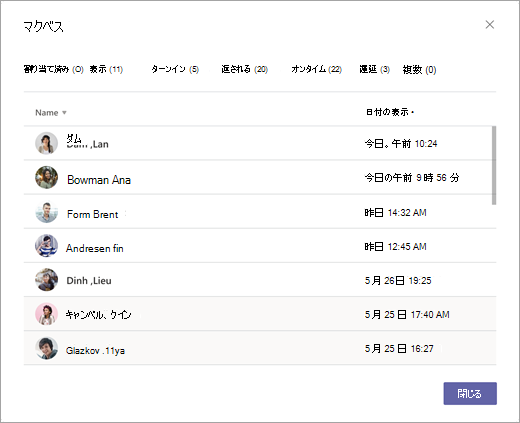This screenshot has width=520, height=423.
Task: Click the 昨日 14:32 AM date cell
Action: (396, 213)
